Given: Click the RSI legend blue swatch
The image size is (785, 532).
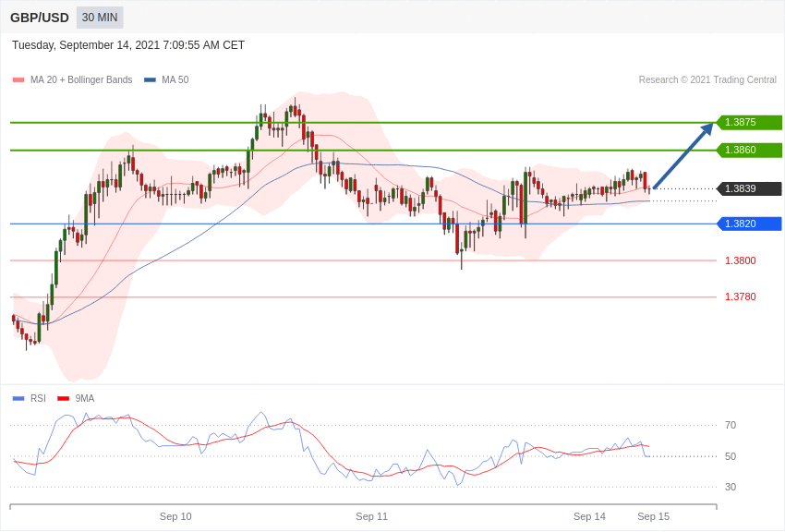Looking at the screenshot, I should coord(18,399).
